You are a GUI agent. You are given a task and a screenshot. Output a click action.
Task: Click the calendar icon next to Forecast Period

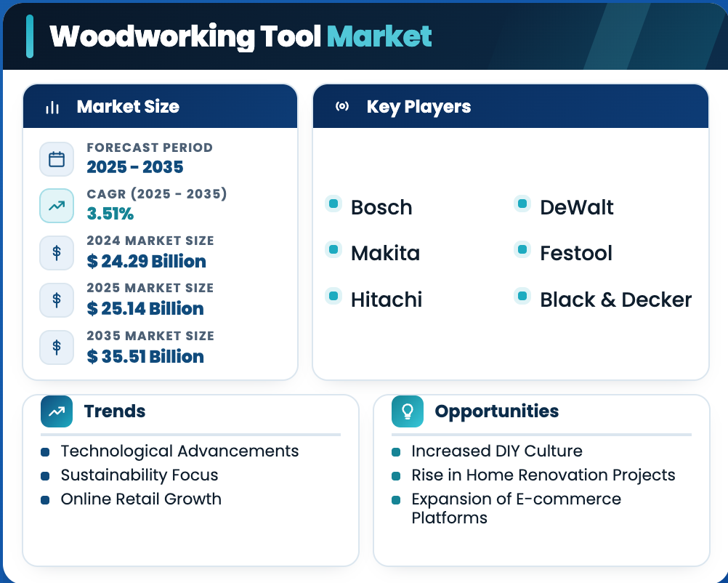pyautogui.click(x=57, y=159)
